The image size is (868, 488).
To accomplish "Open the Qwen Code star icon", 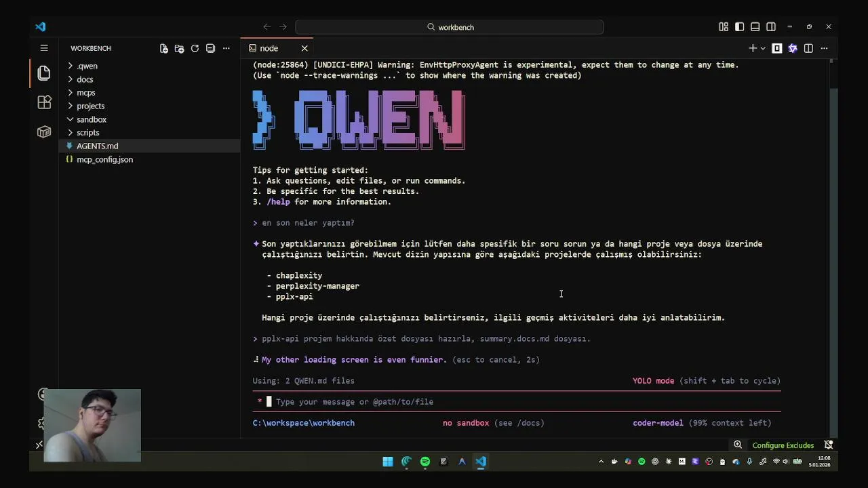I will click(793, 48).
